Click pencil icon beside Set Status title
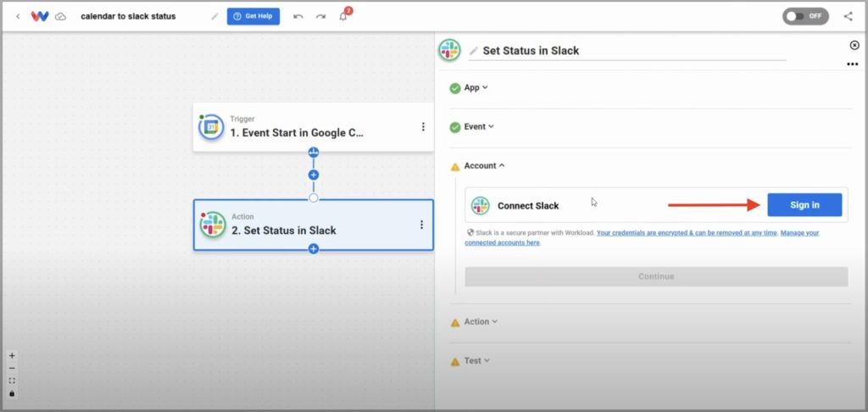The height and width of the screenshot is (412, 868). point(473,51)
